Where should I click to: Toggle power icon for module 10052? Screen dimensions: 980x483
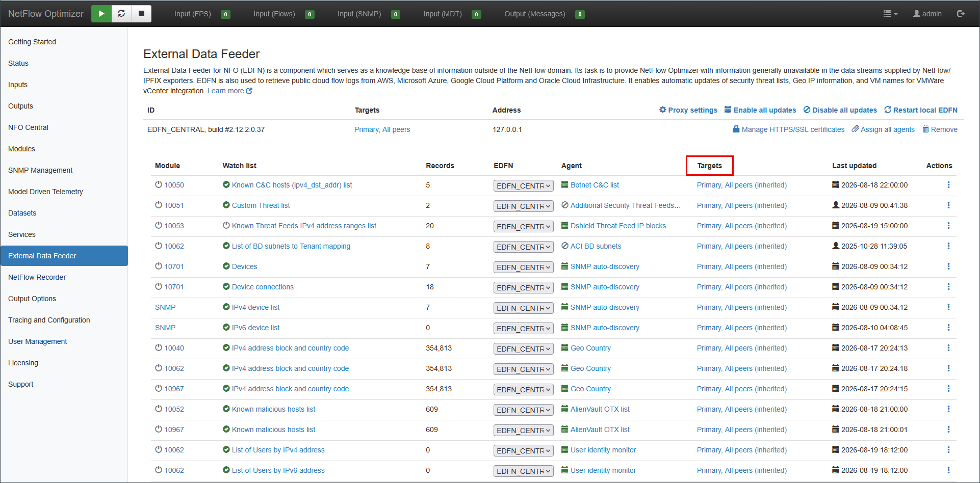[159, 409]
